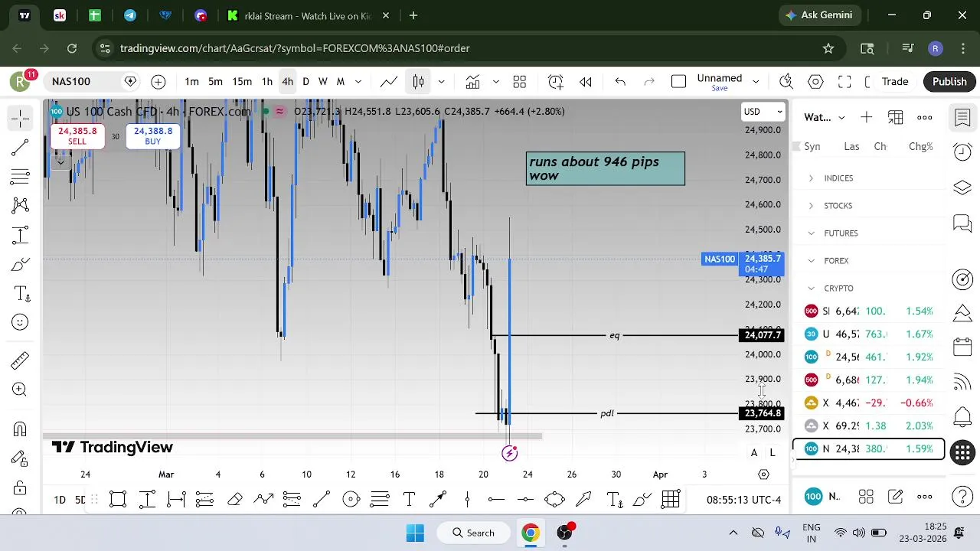The width and height of the screenshot is (980, 551).
Task: Undo the last chart action
Action: point(620,82)
